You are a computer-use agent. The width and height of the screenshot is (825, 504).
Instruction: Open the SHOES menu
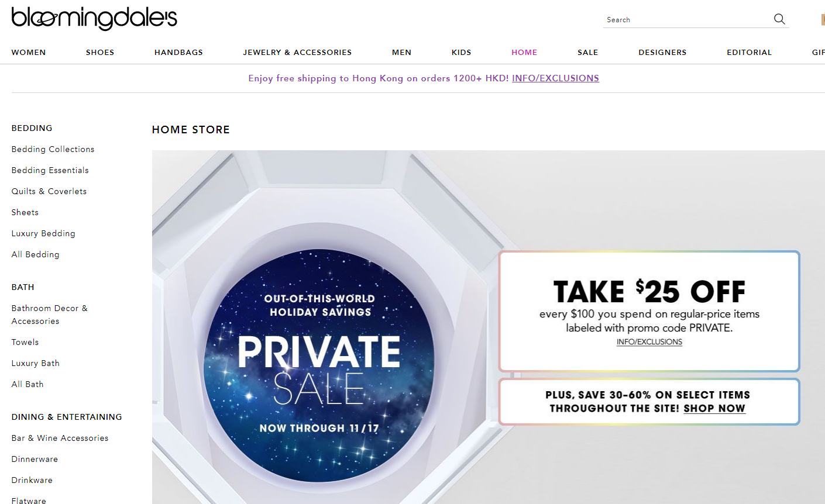point(100,53)
